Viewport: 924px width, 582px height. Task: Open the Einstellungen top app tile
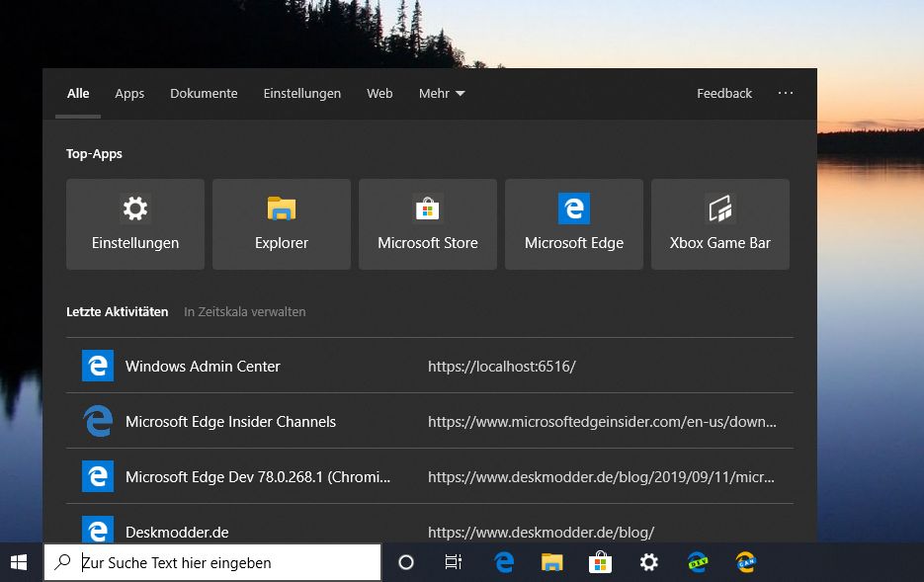coord(135,224)
